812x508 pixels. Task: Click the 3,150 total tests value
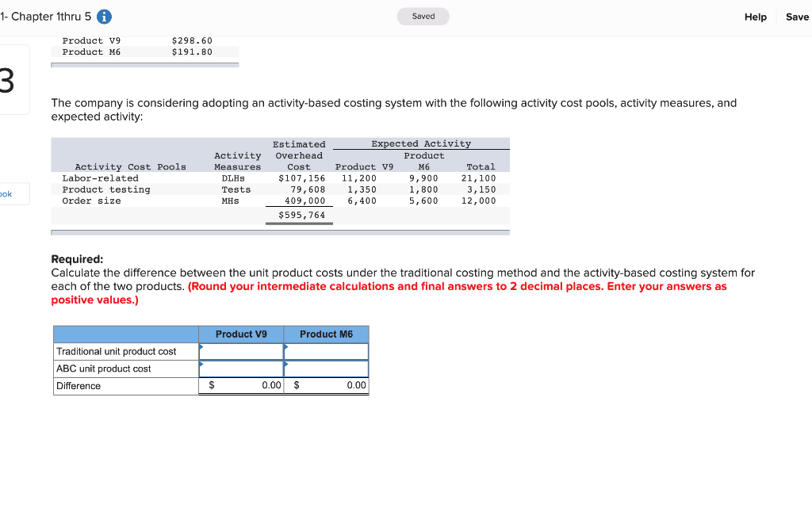coord(481,190)
